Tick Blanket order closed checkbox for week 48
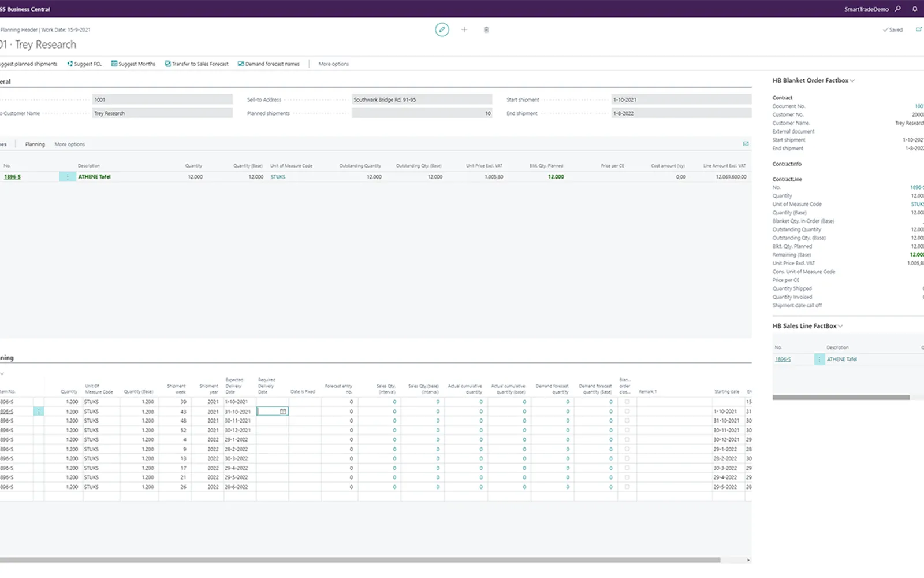The width and height of the screenshot is (924, 578). (x=627, y=421)
